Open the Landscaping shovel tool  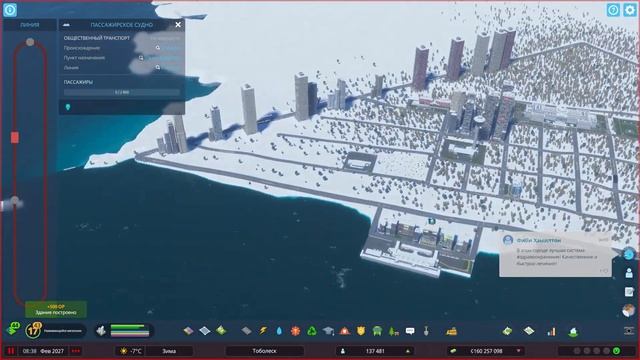tap(426, 331)
